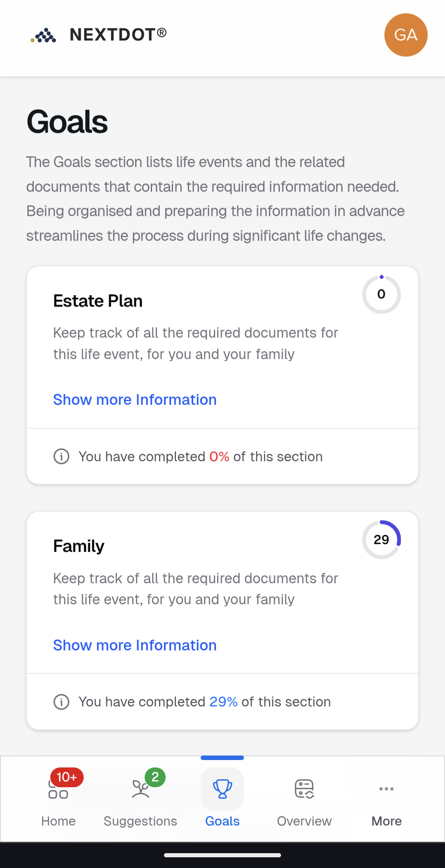Click the Estate Plan 0 progress ring
The image size is (445, 868).
pos(382,294)
